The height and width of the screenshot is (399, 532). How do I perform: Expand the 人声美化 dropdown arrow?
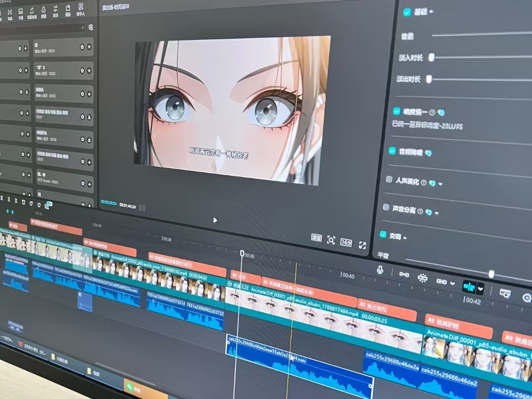click(440, 184)
